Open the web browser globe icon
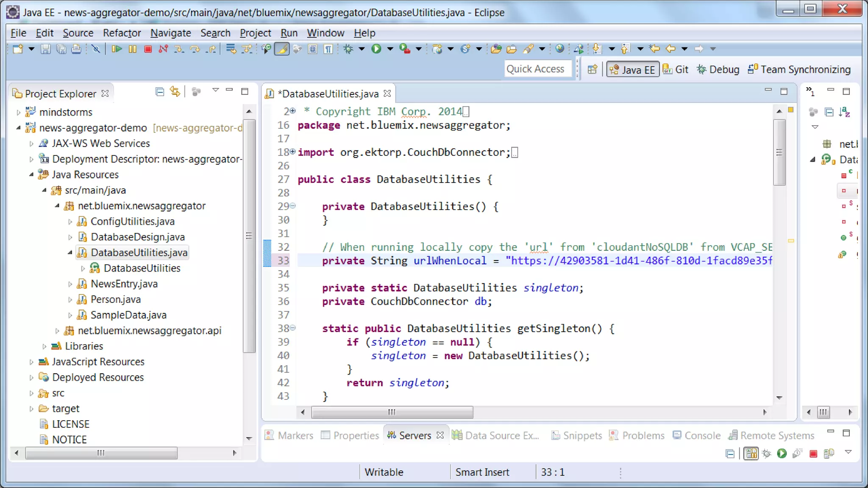Screen dimensions: 868x488 [560, 49]
